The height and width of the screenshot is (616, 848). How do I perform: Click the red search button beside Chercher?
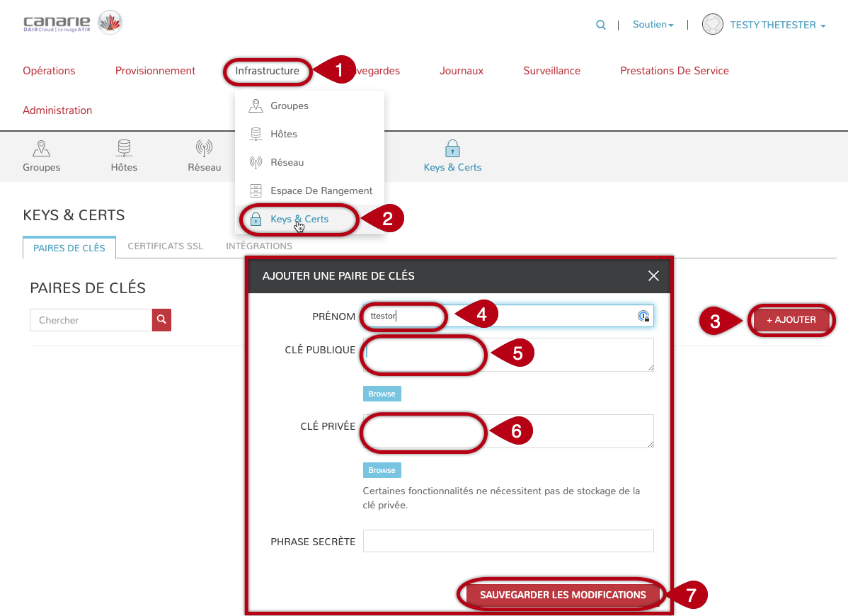tap(161, 320)
